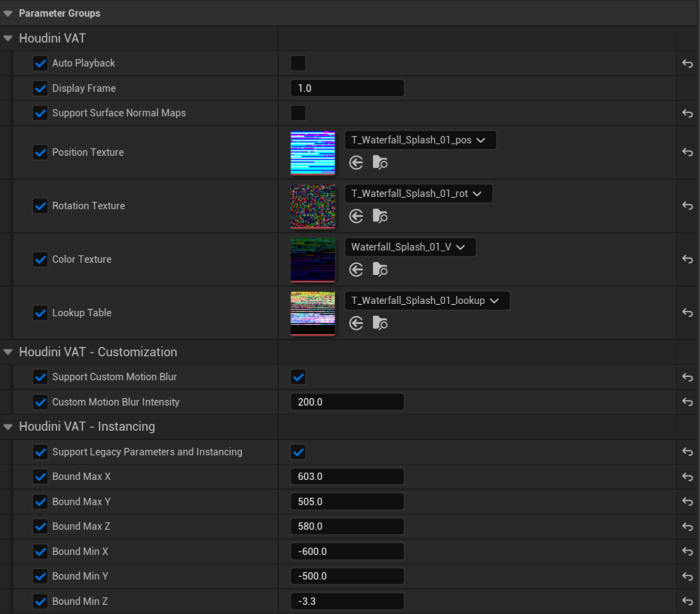Reset Bound Max X to default
The image size is (700, 614).
(x=687, y=477)
